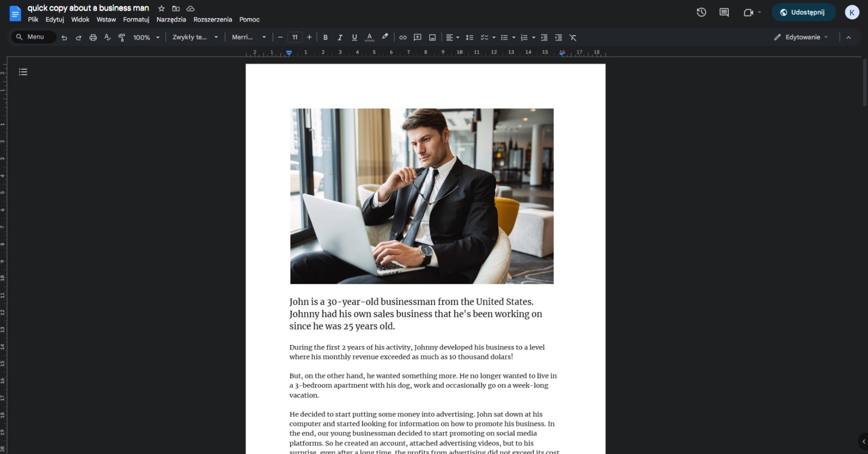Add a comment using the comment icon
The image size is (868, 454).
[417, 37]
